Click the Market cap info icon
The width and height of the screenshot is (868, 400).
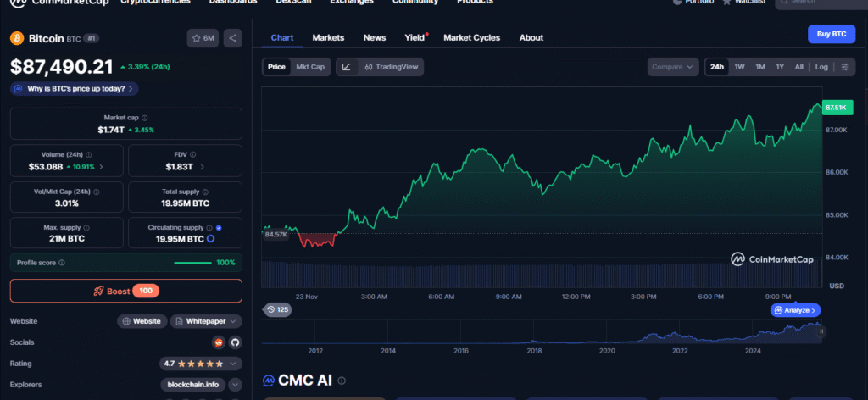[x=145, y=118]
